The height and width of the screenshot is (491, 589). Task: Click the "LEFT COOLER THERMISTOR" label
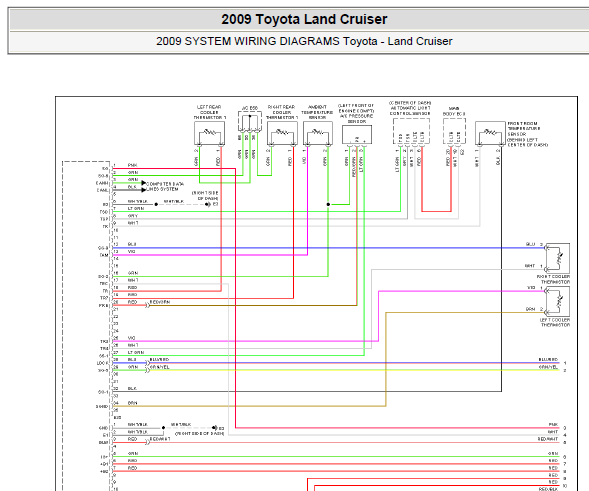click(x=555, y=322)
